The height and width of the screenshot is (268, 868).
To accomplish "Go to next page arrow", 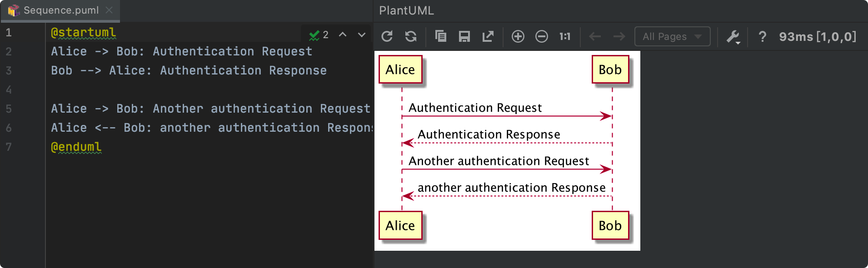I will (619, 36).
